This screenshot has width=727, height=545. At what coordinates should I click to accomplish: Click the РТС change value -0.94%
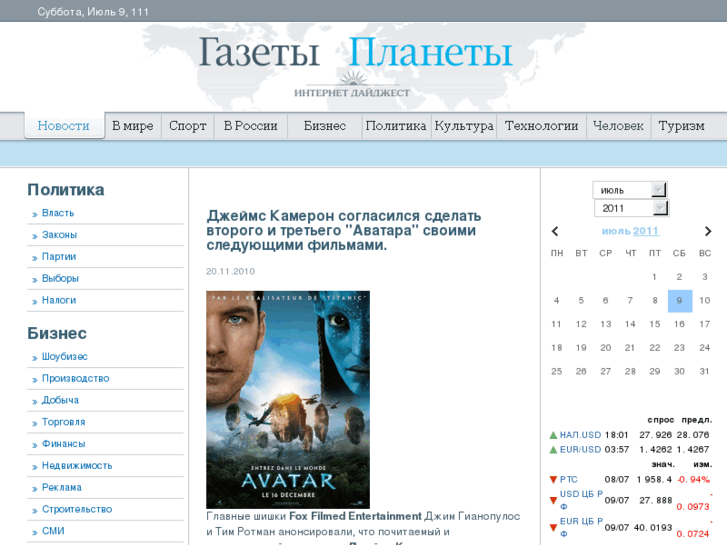pos(694,480)
